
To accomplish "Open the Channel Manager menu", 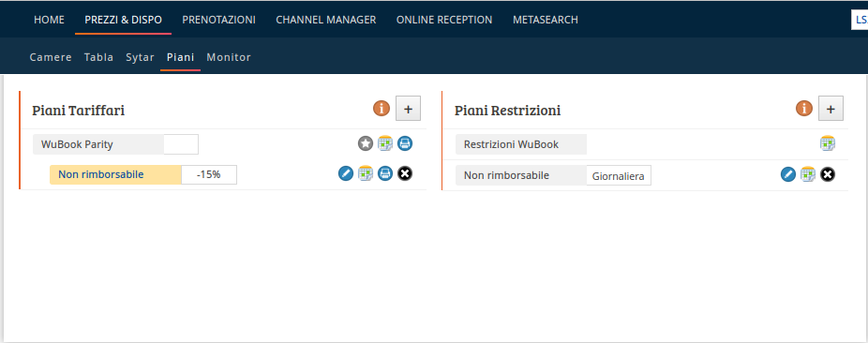I will pos(326,20).
